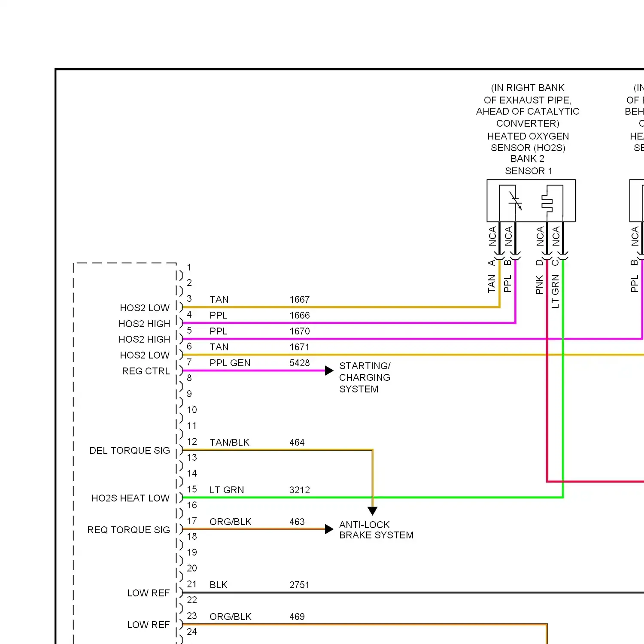644x644 pixels.
Task: Click the AHEAD OF CATALYTIC location text
Action: (528, 111)
